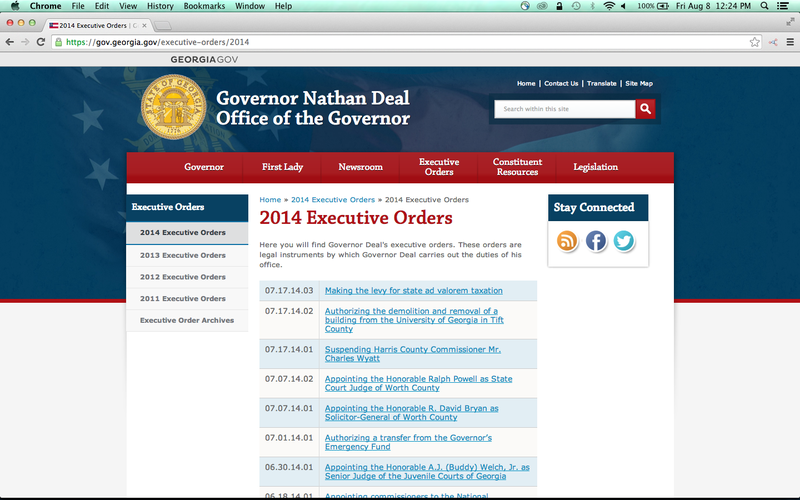The image size is (800, 500).
Task: Click the browser back arrow
Action: coord(9,42)
